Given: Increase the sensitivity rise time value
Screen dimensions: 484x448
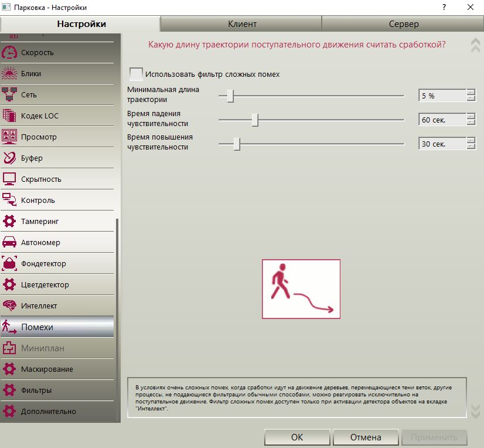Looking at the screenshot, I should point(471,141).
